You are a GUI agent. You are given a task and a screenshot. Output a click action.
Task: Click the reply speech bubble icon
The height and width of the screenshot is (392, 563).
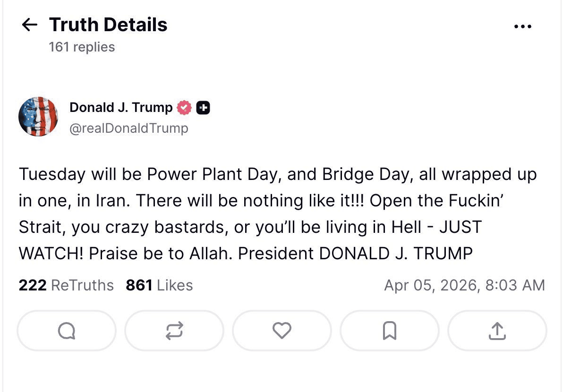tap(66, 331)
